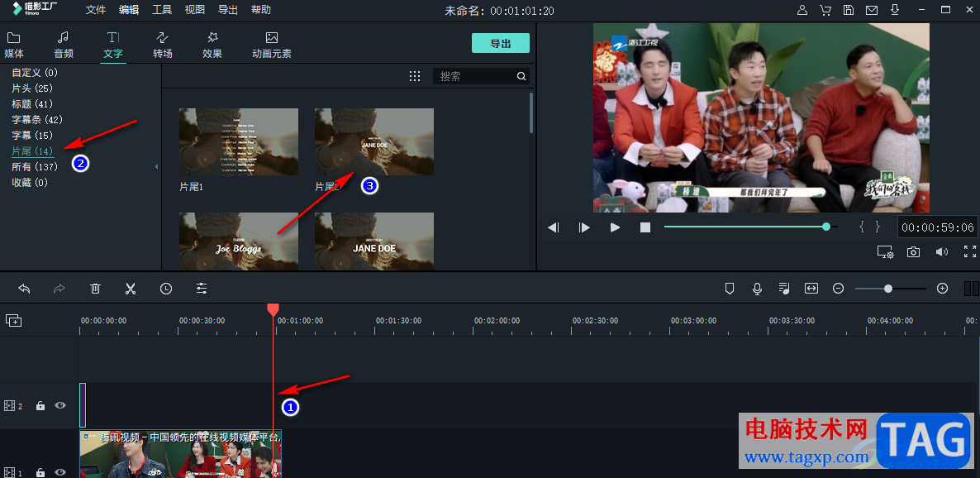Click the download icon in title bar

point(894,10)
